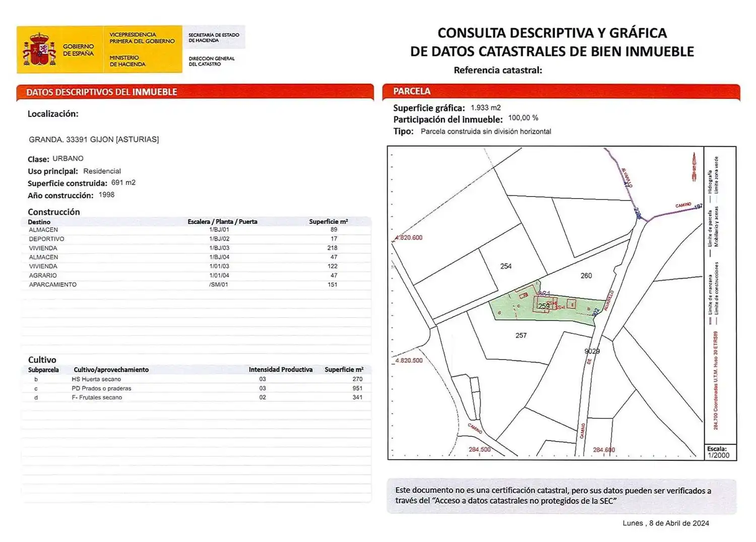Click parcel number 254 on the map
Viewport: 756px width, 542px height.
[506, 266]
